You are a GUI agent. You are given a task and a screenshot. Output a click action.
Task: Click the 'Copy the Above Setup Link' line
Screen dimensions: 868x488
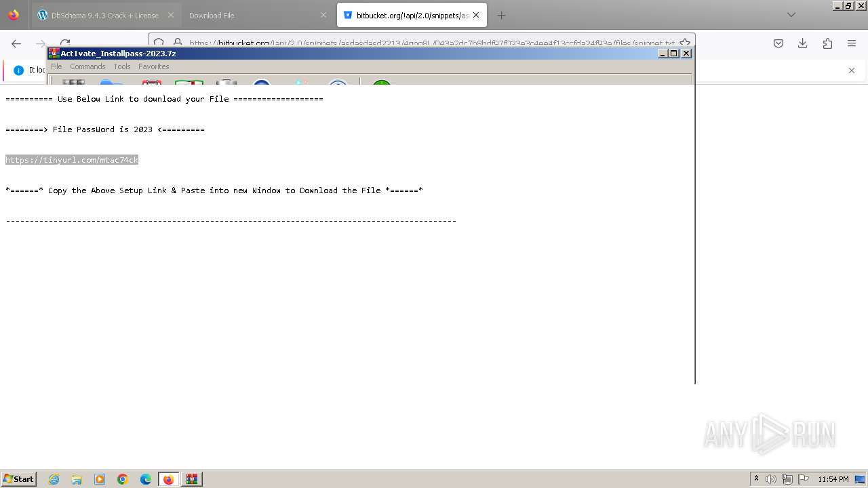pos(214,190)
